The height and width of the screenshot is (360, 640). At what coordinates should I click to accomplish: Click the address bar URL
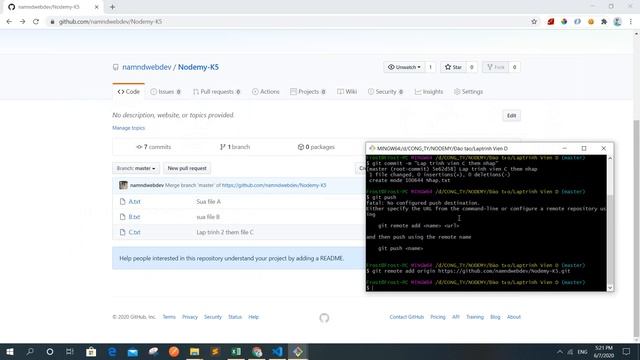[x=110, y=22]
